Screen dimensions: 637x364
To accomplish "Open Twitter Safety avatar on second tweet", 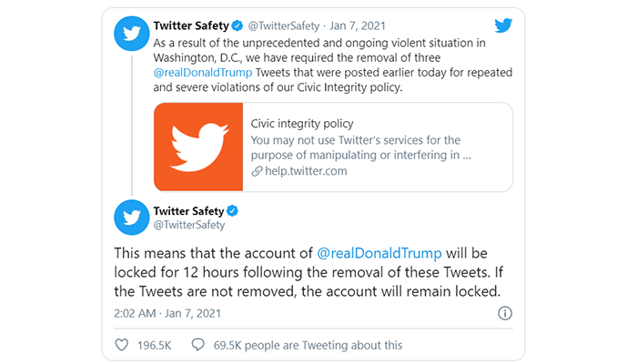I will click(x=132, y=217).
